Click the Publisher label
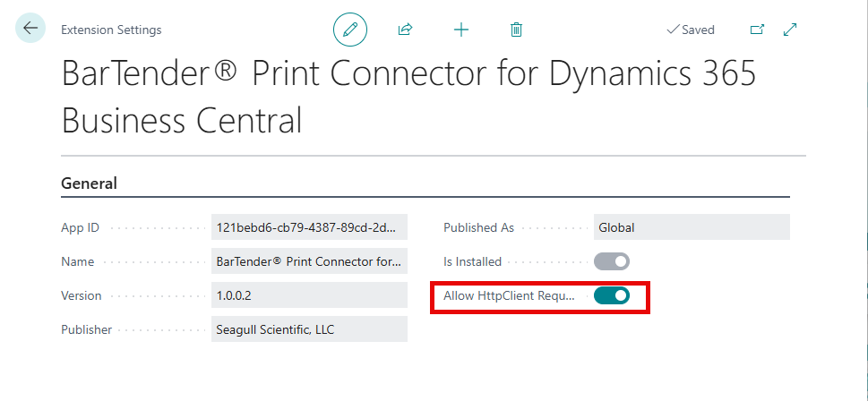The width and height of the screenshot is (868, 401). tap(86, 329)
